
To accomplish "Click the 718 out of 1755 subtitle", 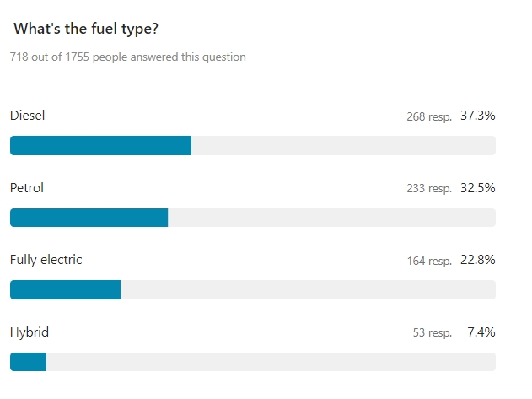I will coord(128,57).
